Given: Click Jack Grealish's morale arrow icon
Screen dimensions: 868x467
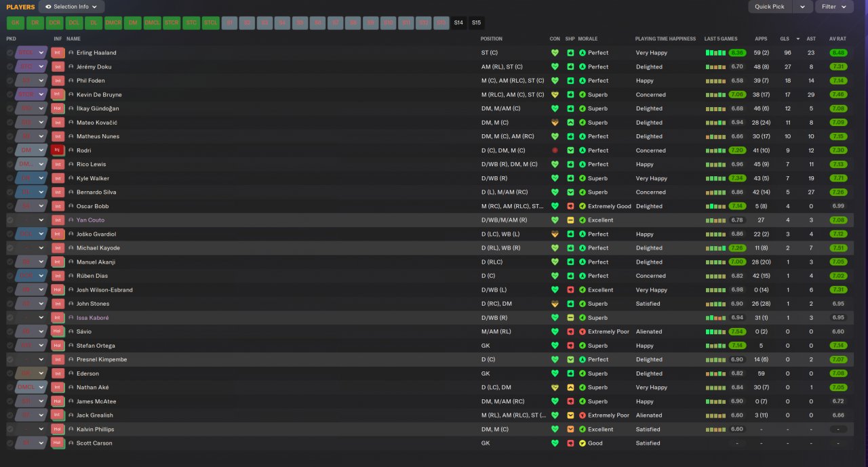Looking at the screenshot, I should pos(582,415).
